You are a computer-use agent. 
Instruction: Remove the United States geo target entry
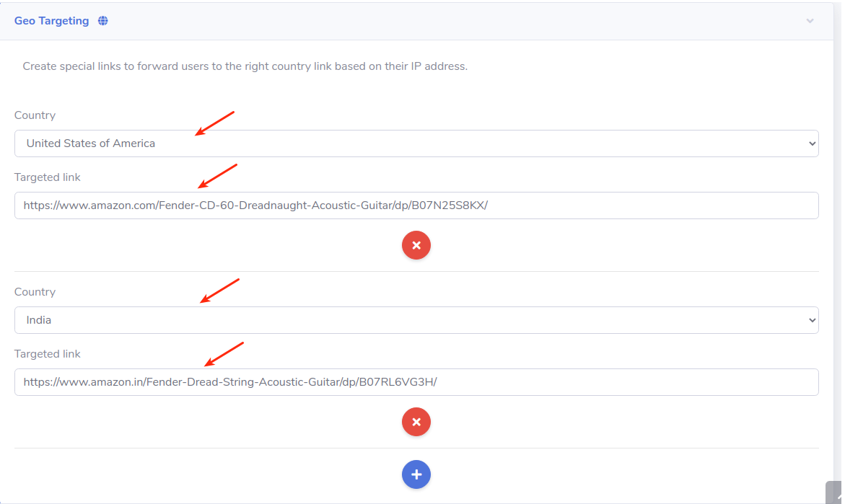(416, 245)
